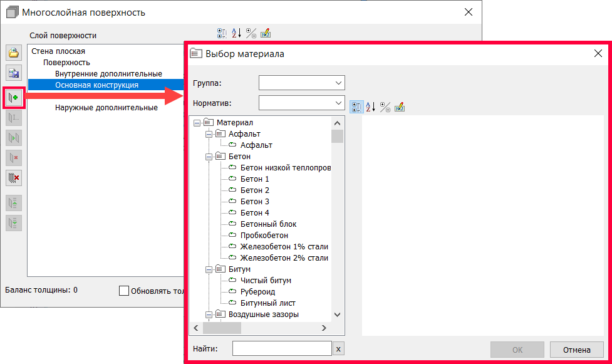This screenshot has height=364, width=612.
Task: Click edit properties pencil icon in material dialog
Action: tap(400, 107)
